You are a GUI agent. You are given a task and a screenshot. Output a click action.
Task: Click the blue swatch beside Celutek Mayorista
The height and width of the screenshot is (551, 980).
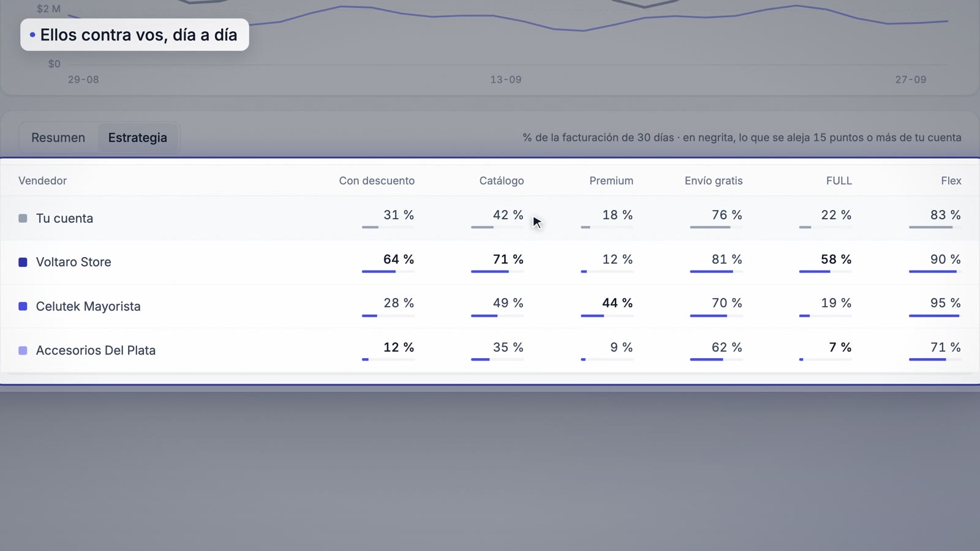click(x=23, y=306)
